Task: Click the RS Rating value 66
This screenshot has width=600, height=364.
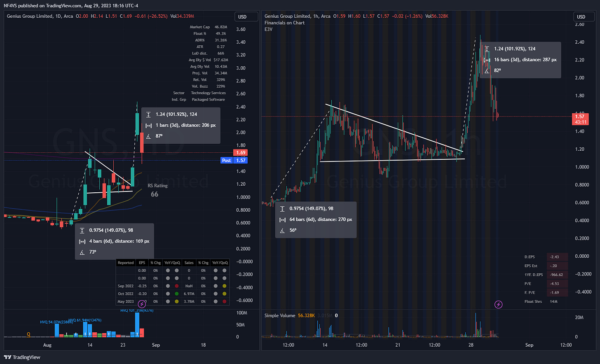Action: pos(155,194)
